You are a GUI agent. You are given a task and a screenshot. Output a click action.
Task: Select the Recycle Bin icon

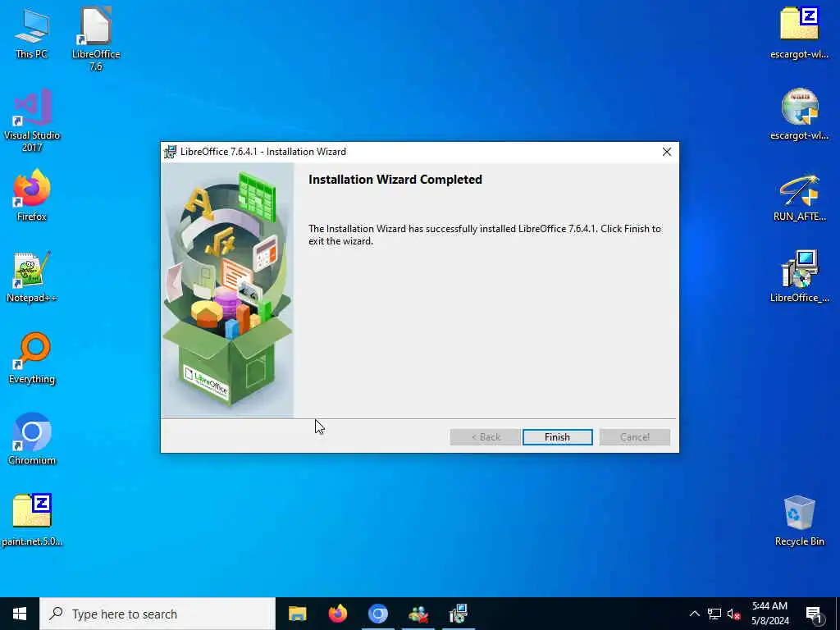pos(799,521)
